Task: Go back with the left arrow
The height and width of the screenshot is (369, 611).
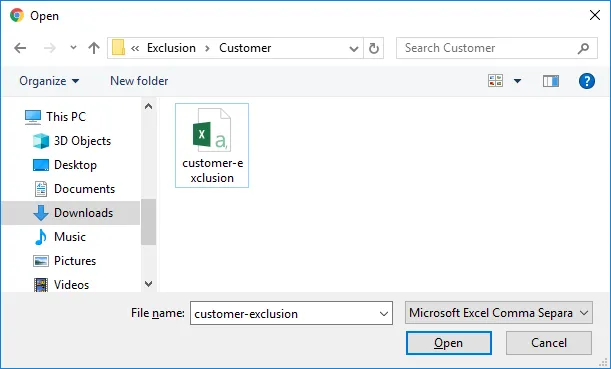Action: (20, 48)
